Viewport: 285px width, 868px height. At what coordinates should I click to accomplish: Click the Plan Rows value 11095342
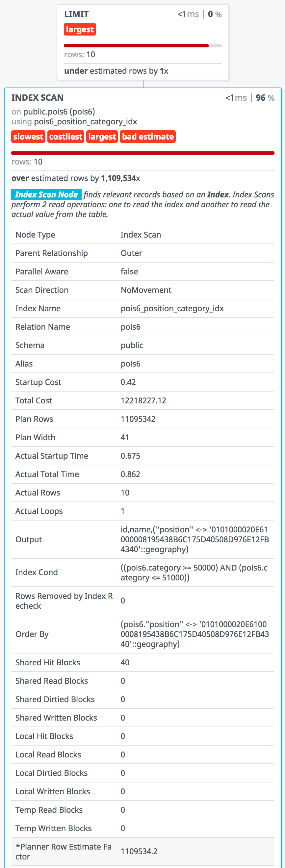click(138, 419)
